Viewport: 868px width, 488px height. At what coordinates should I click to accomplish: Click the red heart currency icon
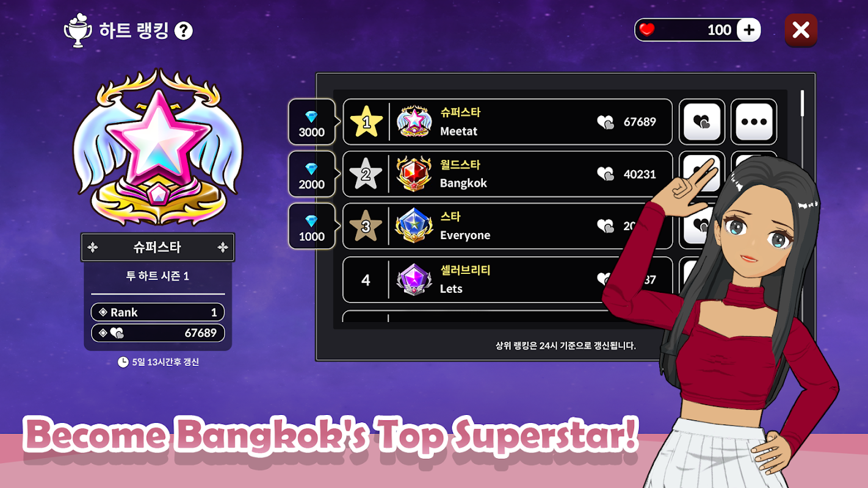(x=647, y=30)
